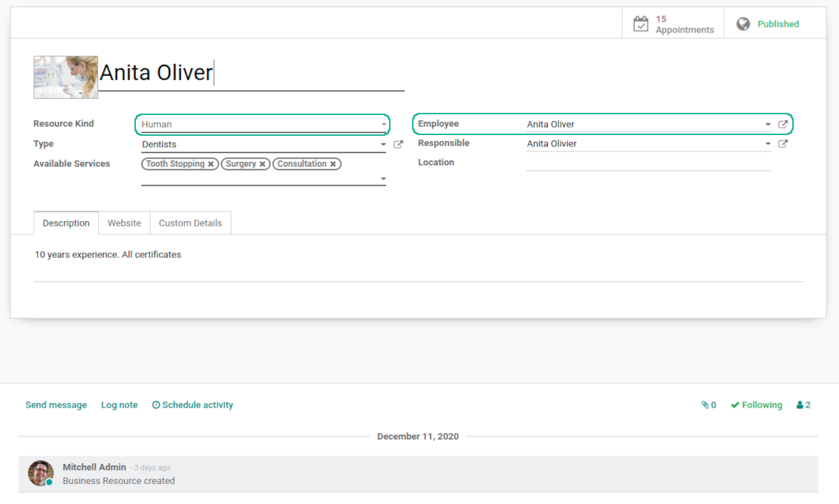Switch to the Custom Details tab

click(x=190, y=223)
